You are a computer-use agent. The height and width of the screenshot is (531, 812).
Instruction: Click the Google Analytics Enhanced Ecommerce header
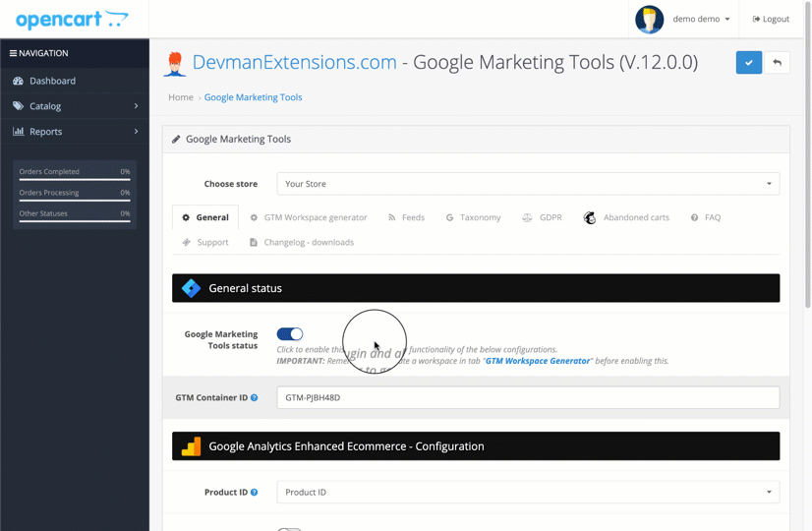pyautogui.click(x=476, y=446)
